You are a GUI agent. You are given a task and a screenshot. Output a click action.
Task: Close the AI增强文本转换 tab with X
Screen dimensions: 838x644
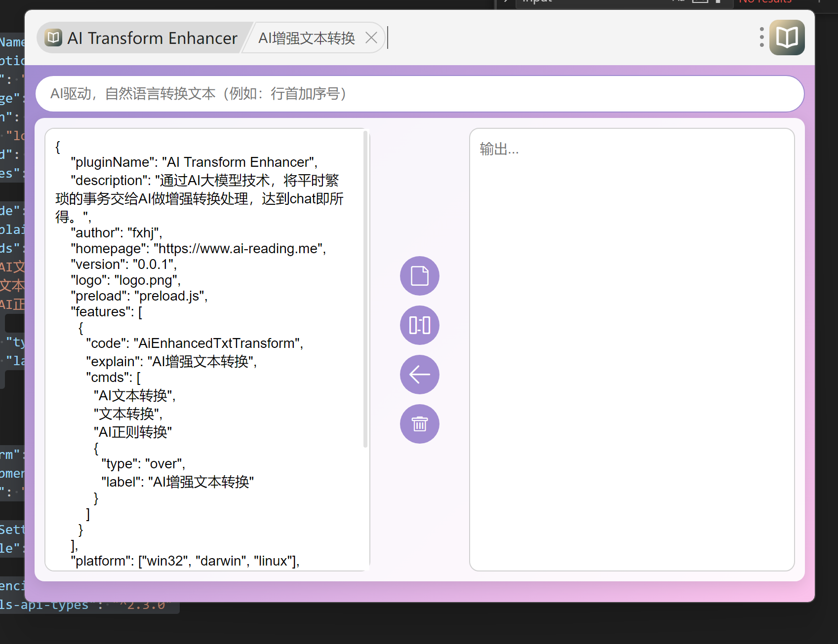coord(371,38)
